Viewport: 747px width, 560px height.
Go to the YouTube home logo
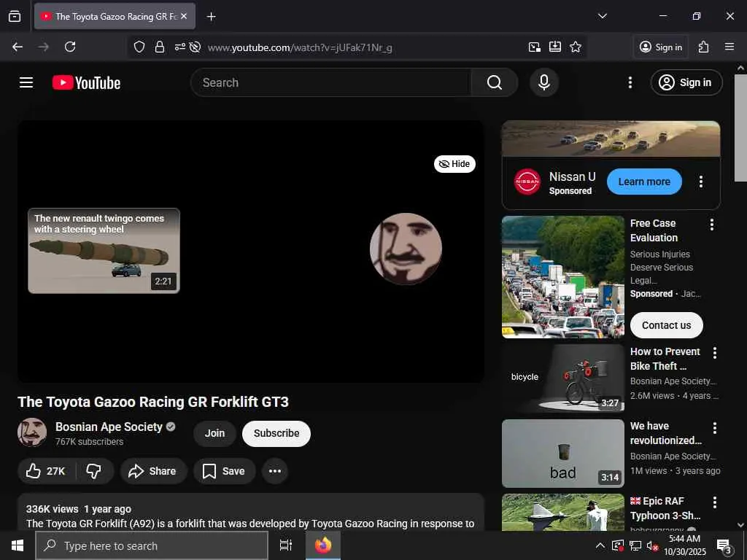86,82
